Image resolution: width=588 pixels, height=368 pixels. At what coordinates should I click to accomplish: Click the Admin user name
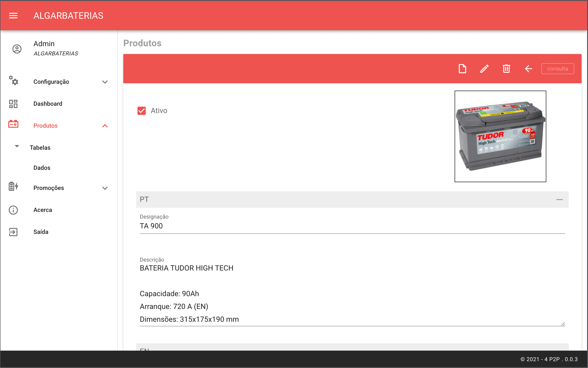pyautogui.click(x=44, y=43)
